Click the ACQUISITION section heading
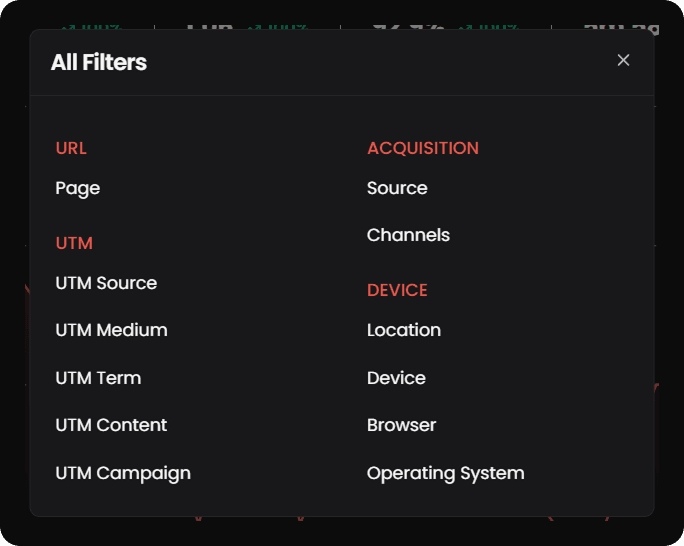The height and width of the screenshot is (546, 684). [x=423, y=148]
